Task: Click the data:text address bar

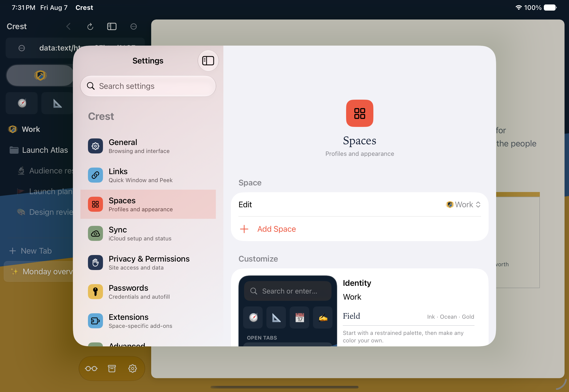Action: point(75,48)
